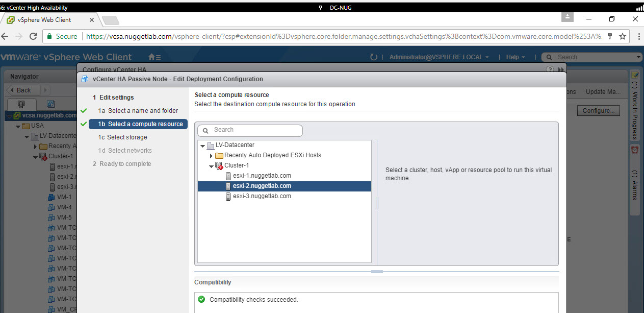
Task: Open the Chrome three-dot menu
Action: pyautogui.click(x=638, y=37)
